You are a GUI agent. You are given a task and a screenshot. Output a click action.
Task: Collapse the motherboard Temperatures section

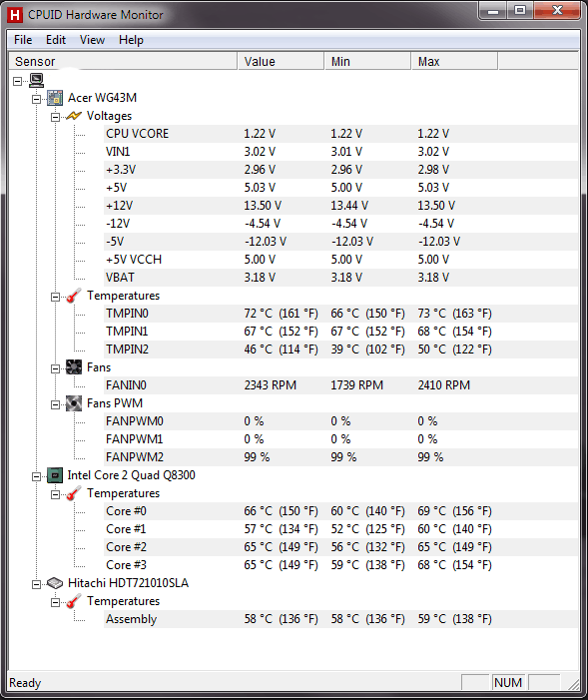coord(55,297)
